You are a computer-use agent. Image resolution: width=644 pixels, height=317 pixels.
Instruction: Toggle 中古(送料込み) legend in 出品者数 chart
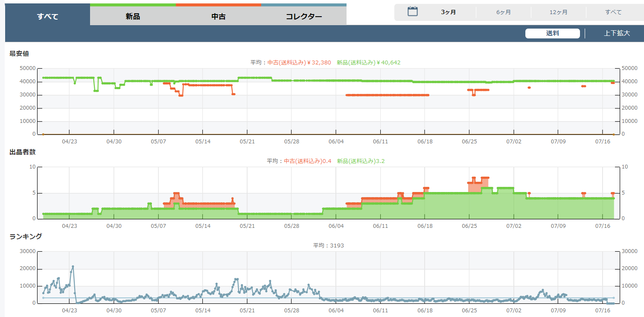[307, 161]
